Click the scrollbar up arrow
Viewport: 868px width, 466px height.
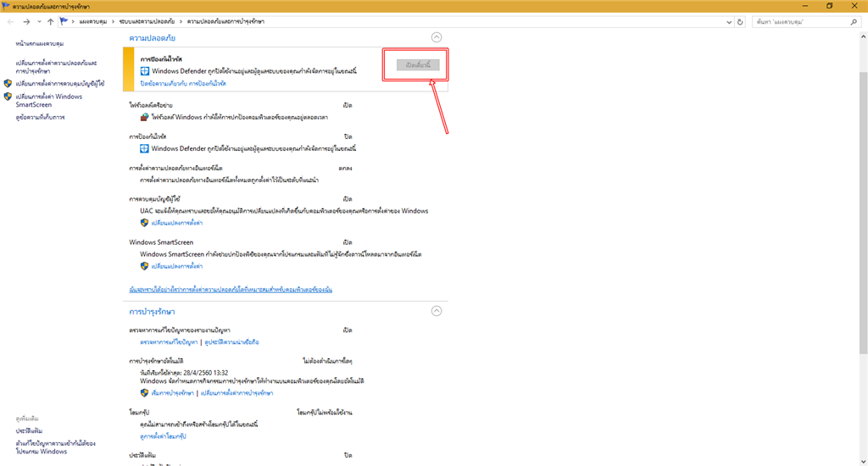863,36
